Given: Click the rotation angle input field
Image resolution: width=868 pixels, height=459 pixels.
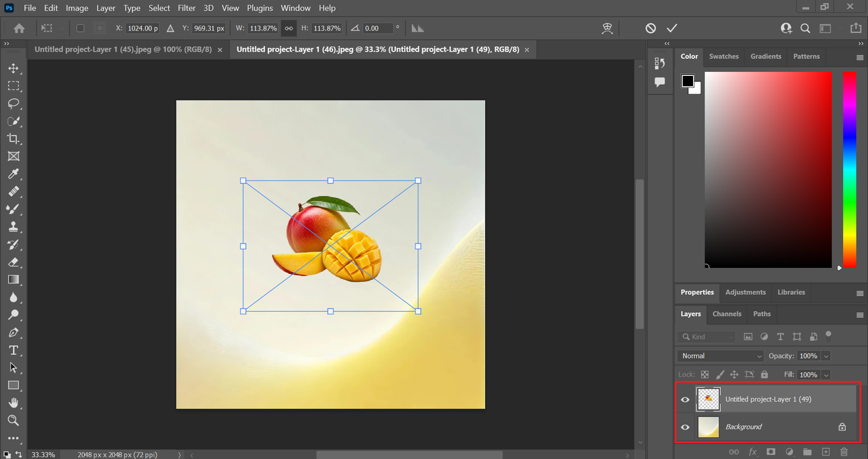Looking at the screenshot, I should [378, 28].
